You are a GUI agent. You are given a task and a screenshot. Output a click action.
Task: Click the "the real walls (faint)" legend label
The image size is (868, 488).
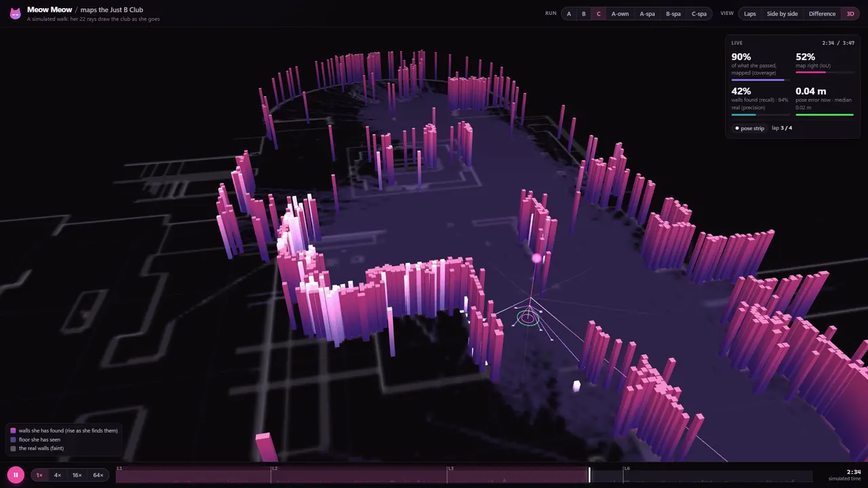41,448
